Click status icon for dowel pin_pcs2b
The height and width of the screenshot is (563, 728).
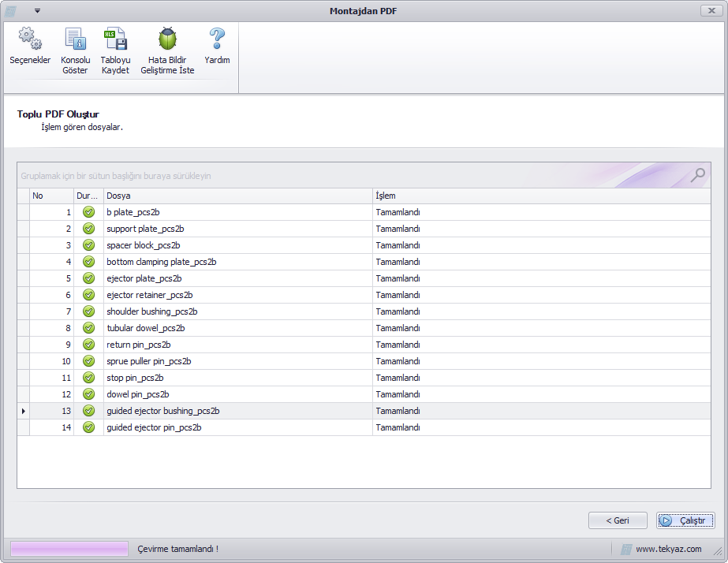[88, 394]
